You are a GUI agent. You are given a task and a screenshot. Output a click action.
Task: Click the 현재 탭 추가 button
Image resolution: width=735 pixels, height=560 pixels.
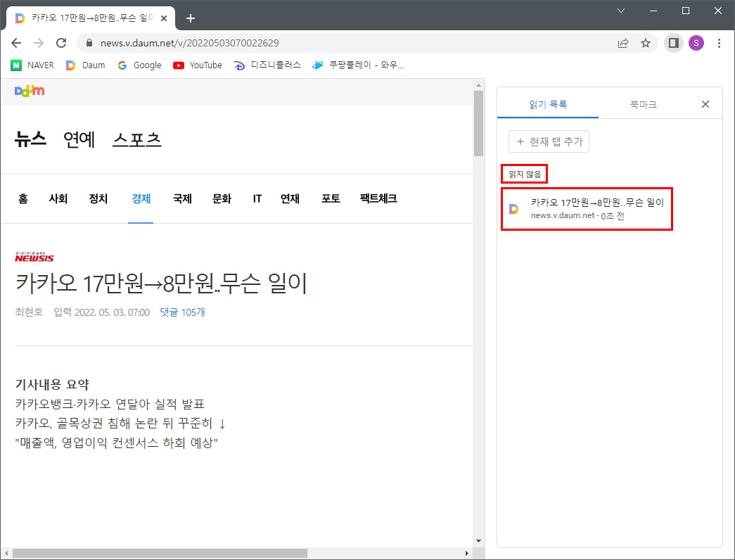coord(549,141)
